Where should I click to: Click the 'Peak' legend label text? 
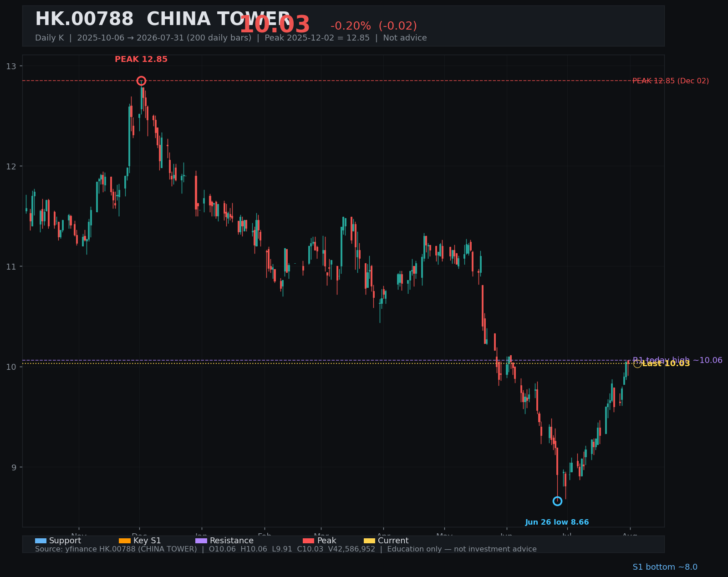326,541
